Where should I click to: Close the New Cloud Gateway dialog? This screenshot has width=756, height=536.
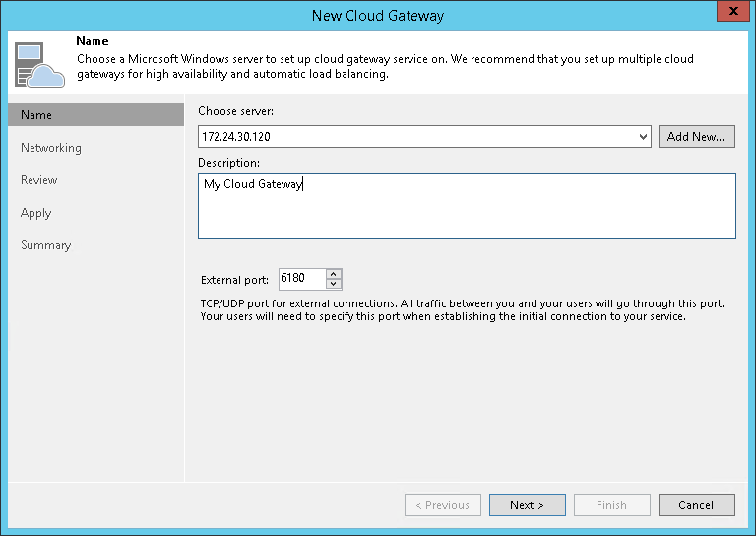[728, 13]
